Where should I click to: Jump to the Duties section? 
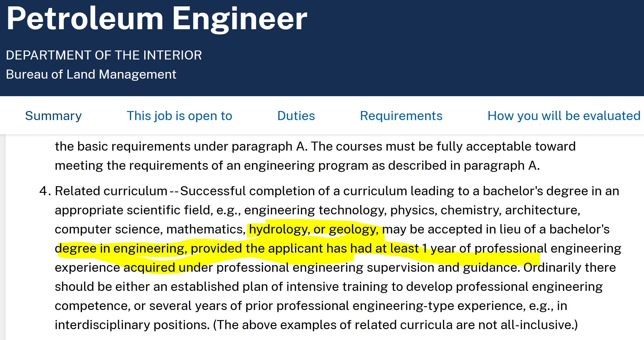coord(296,116)
